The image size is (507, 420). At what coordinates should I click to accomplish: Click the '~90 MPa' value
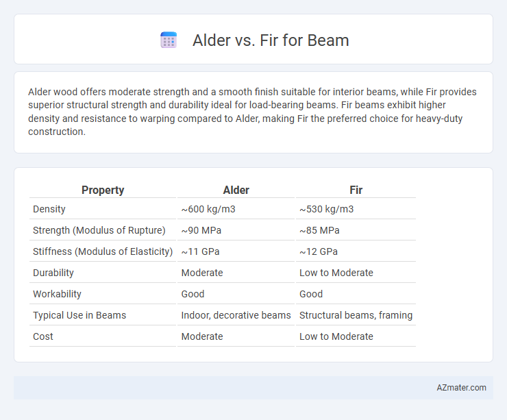[201, 230]
